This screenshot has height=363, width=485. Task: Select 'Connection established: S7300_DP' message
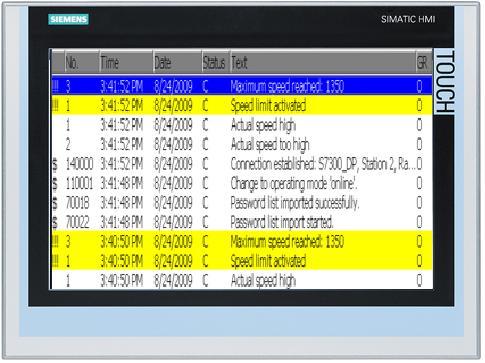coord(242,164)
